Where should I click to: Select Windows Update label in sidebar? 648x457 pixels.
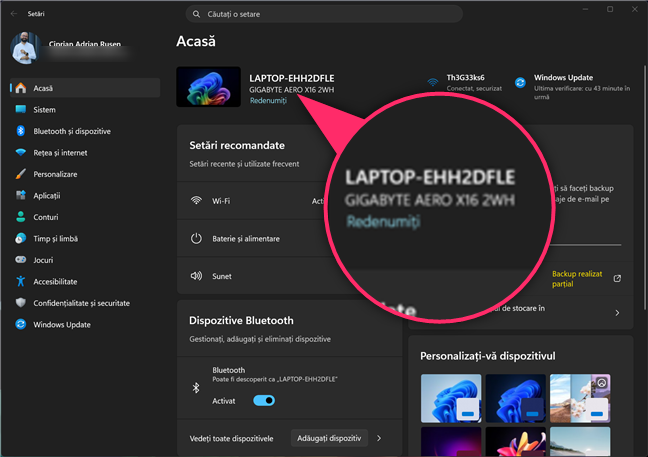click(62, 324)
